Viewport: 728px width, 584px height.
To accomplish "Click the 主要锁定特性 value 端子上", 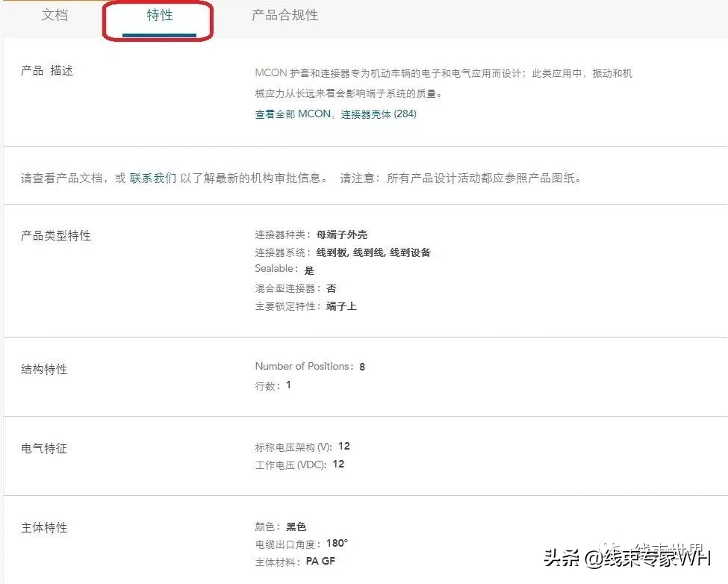I will (341, 306).
